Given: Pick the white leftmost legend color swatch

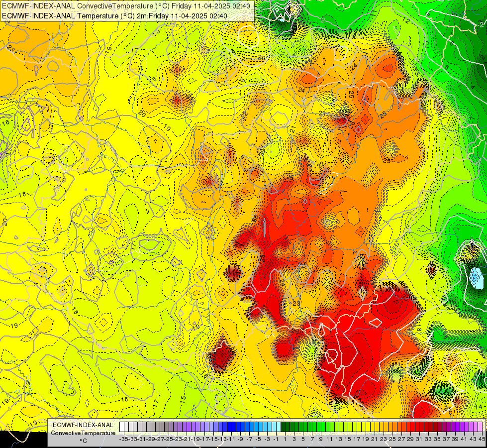Looking at the screenshot, I should 122,427.
